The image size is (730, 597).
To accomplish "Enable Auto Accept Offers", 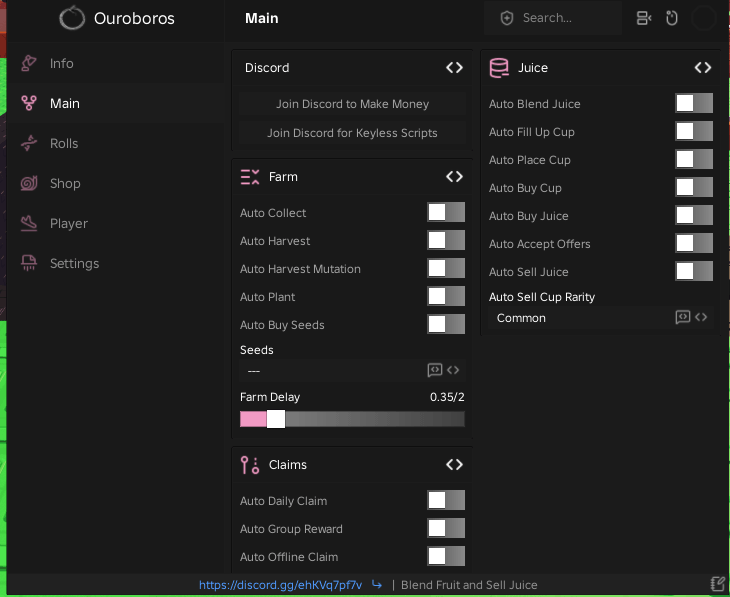I will click(694, 243).
